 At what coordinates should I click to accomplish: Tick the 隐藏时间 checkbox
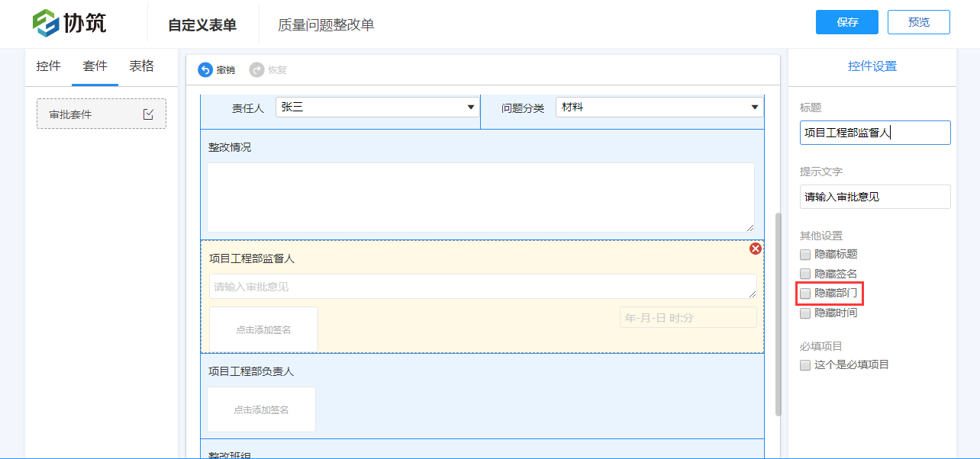tap(805, 313)
